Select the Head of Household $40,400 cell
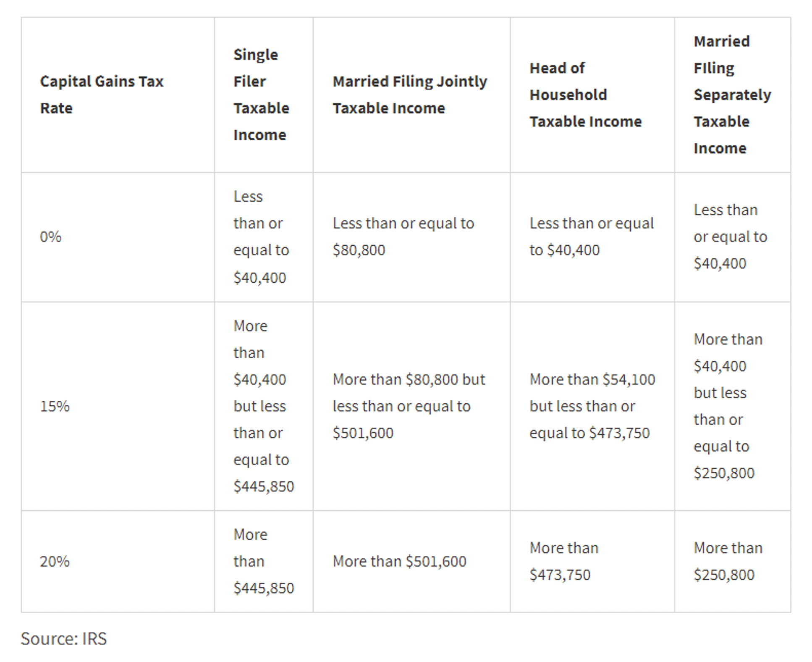This screenshot has height=662, width=812. (592, 236)
